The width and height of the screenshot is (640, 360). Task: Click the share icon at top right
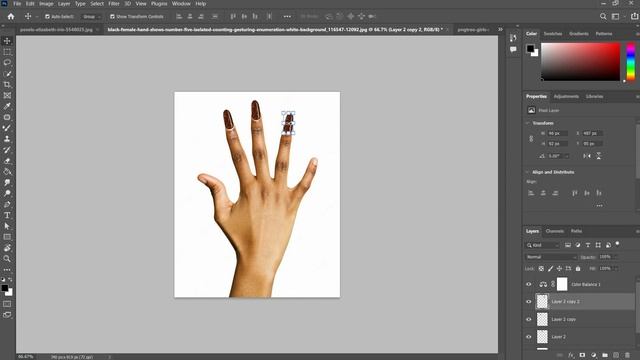[x=634, y=16]
